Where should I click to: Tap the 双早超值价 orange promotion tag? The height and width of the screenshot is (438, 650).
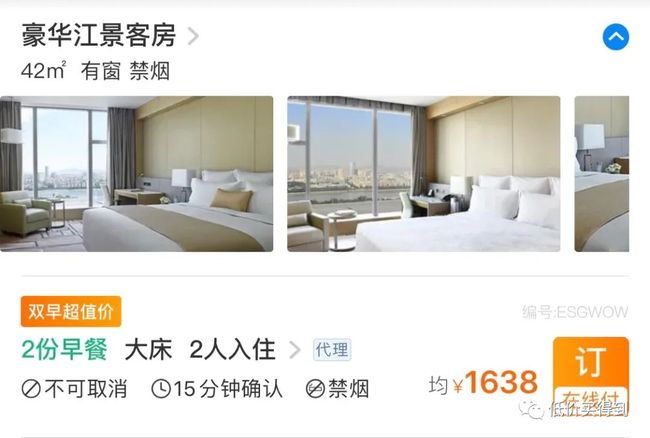click(71, 312)
